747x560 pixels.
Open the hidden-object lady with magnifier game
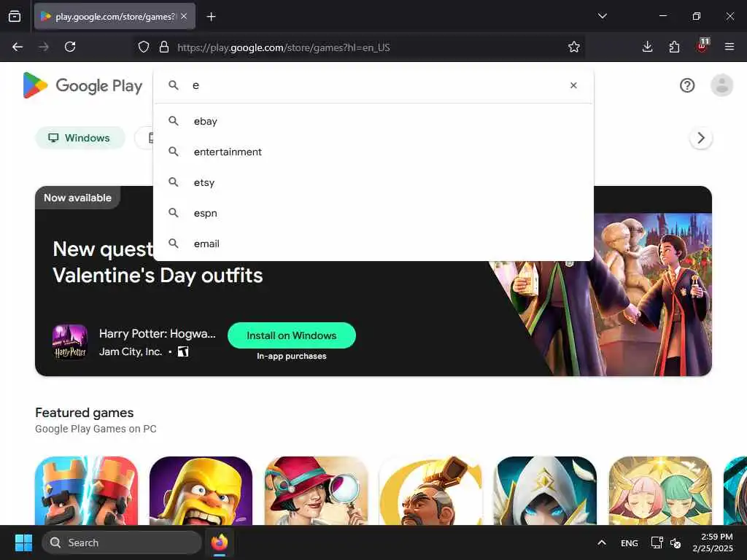[x=316, y=491]
